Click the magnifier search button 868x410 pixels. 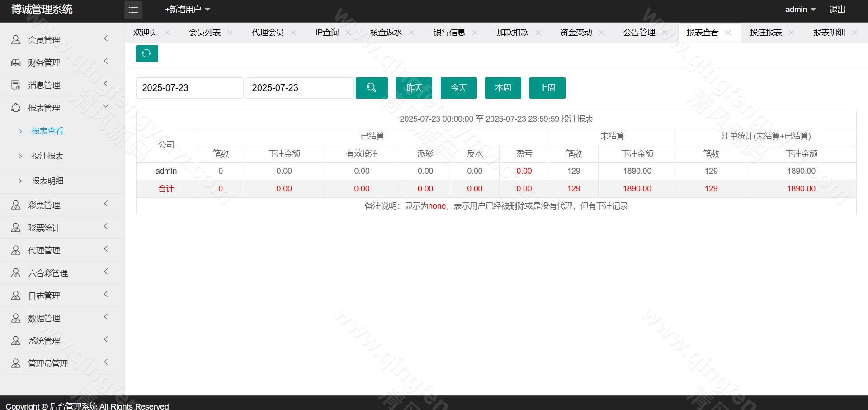click(x=372, y=88)
